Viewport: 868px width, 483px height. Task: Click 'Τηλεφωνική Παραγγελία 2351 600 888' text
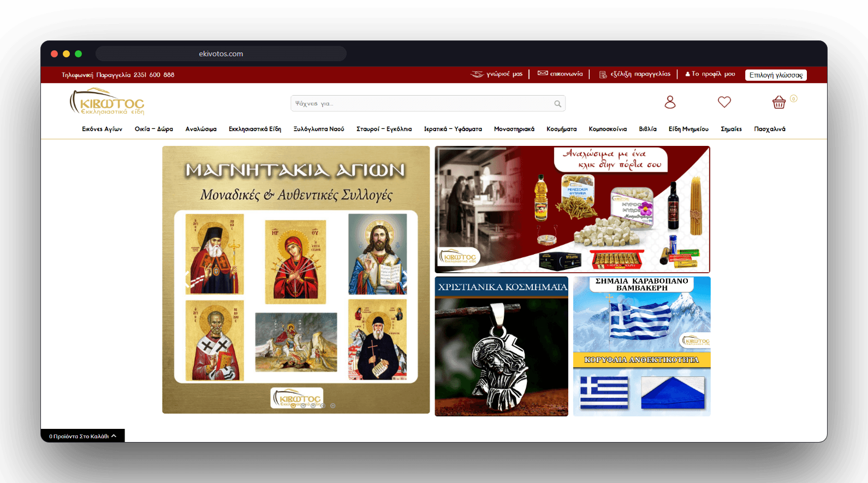118,75
